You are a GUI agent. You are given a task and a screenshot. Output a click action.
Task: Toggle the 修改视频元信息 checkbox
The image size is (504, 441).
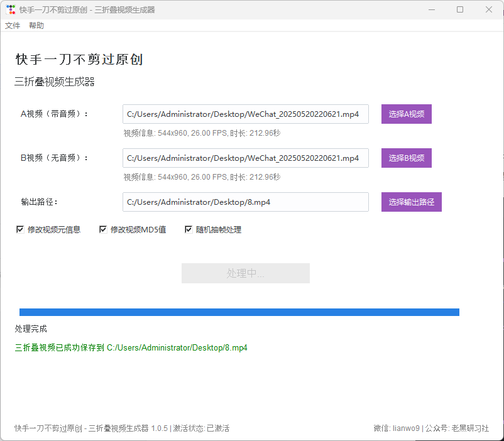click(x=20, y=230)
